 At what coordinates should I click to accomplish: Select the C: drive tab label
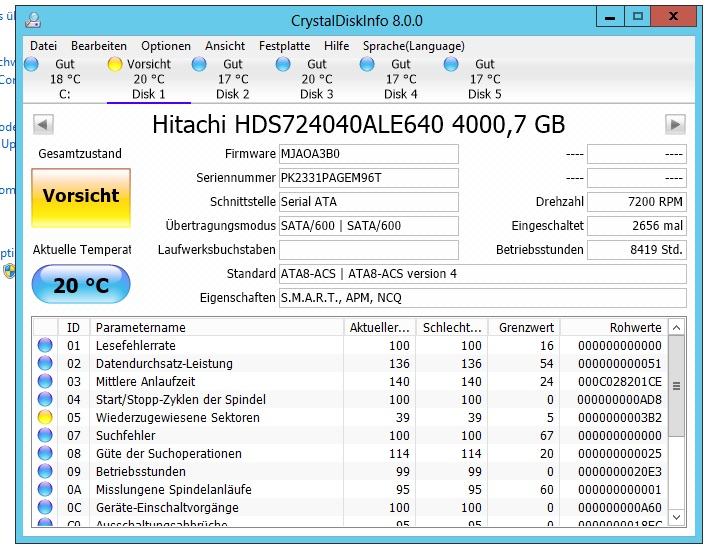coord(65,94)
